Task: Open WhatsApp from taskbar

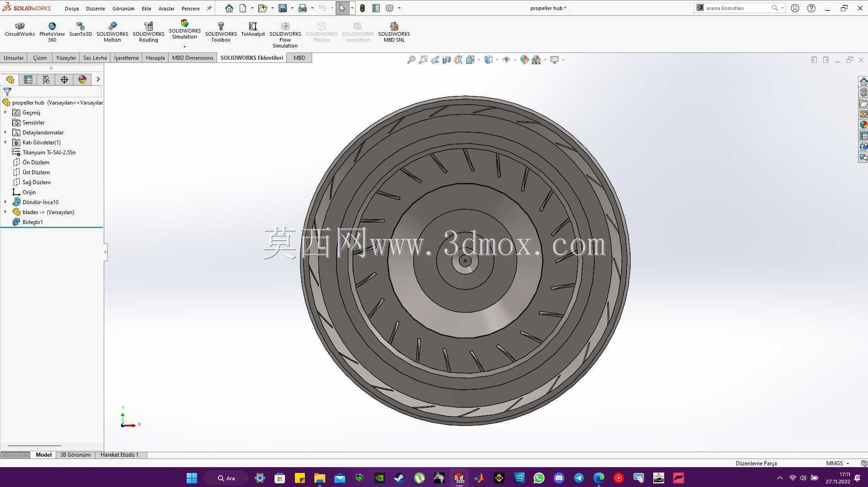Action: (x=539, y=478)
